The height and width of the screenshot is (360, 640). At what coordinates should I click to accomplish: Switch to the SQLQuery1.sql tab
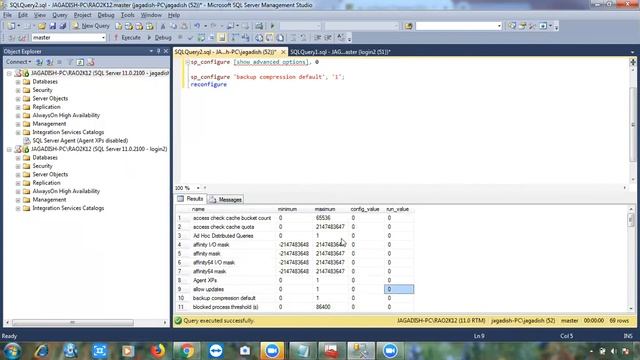coord(340,52)
